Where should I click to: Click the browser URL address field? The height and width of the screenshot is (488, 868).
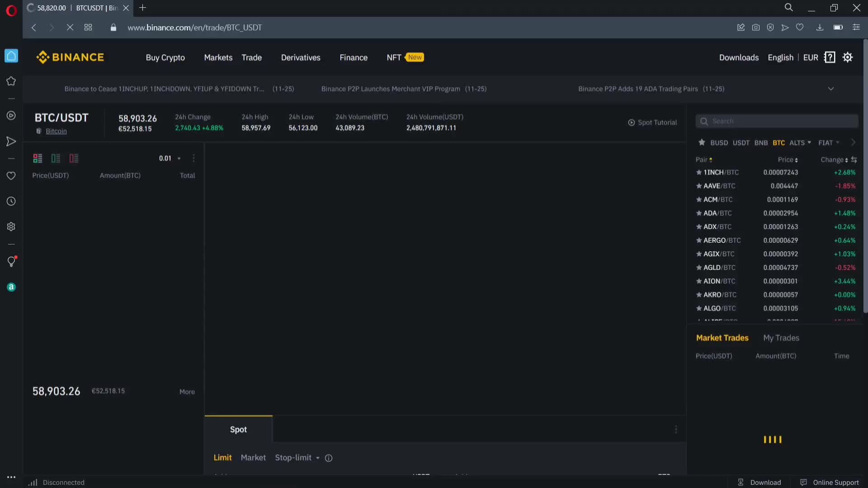coord(194,28)
